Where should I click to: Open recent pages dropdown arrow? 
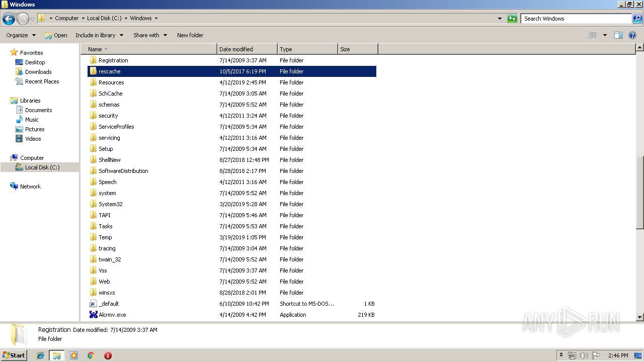[32, 19]
